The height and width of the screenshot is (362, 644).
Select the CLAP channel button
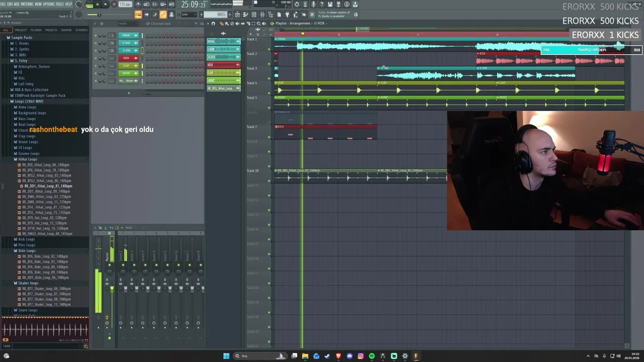coord(129,66)
